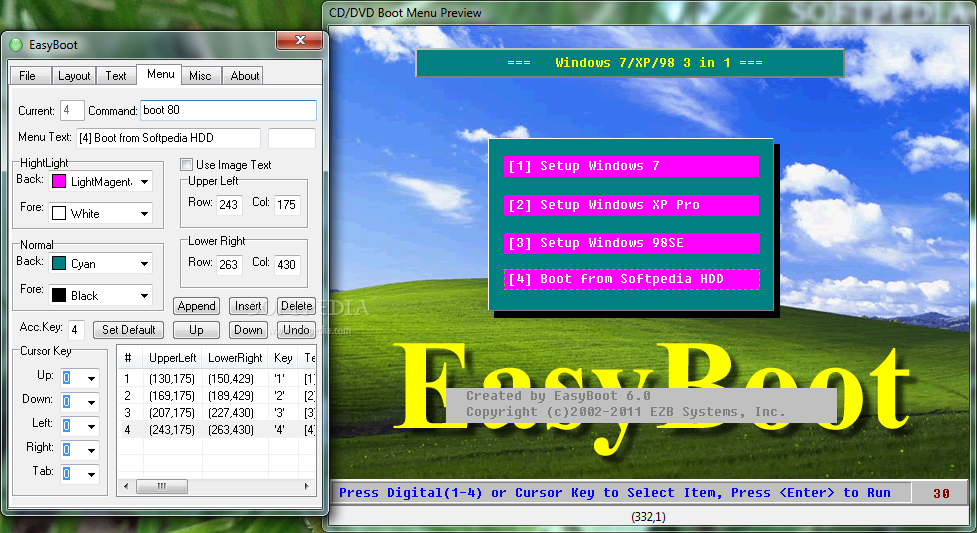The height and width of the screenshot is (533, 977).
Task: Select preview item Setup Windows 98SE
Action: pos(631,243)
